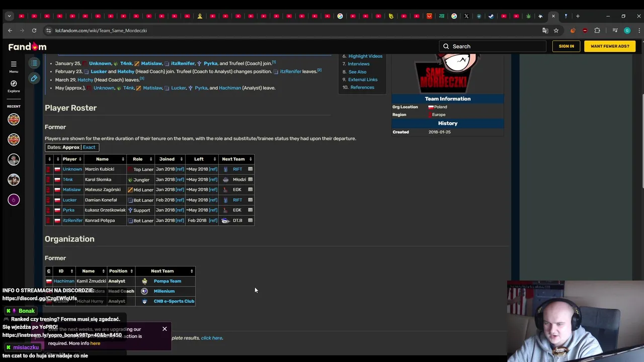The height and width of the screenshot is (362, 644).
Task: Close the active browser tab
Action: tap(553, 16)
